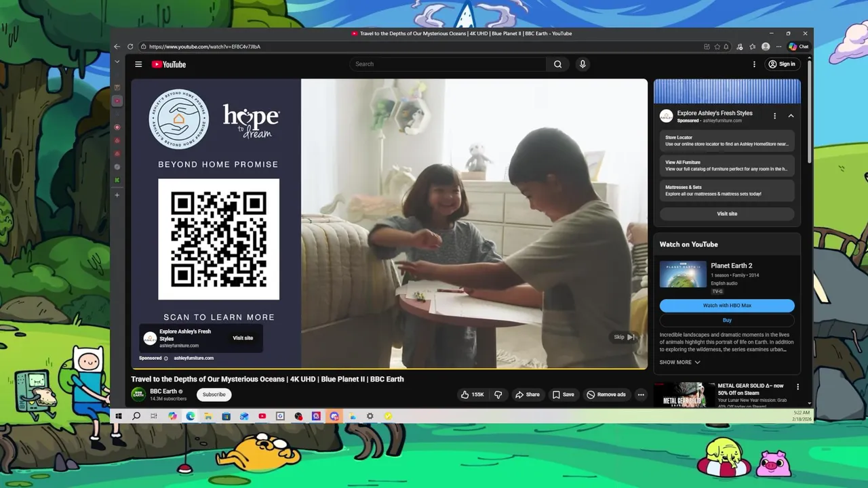This screenshot has height=488, width=868.
Task: Open the notification bell icon in address bar
Action: [x=726, y=47]
